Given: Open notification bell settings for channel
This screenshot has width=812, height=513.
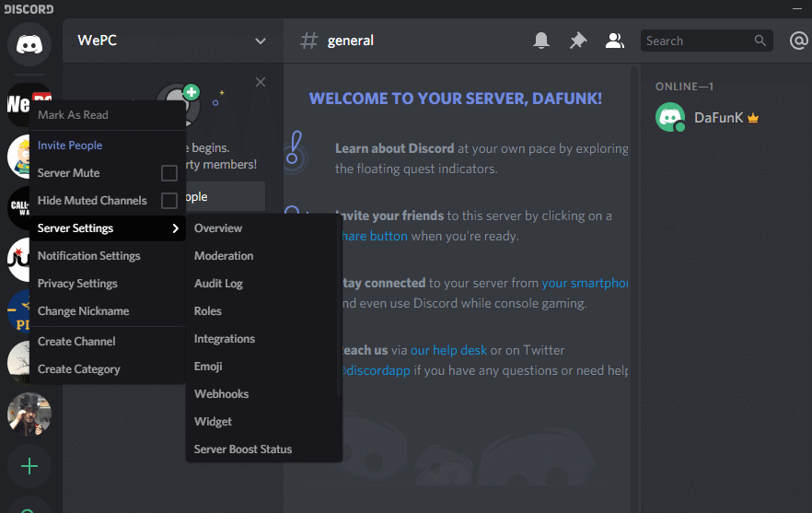Looking at the screenshot, I should tap(541, 41).
